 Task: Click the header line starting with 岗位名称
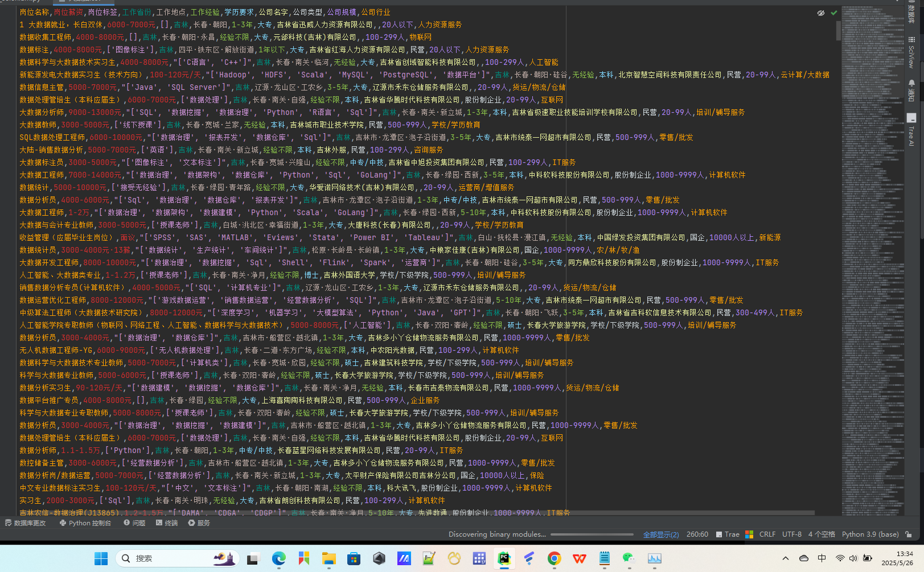pos(205,12)
